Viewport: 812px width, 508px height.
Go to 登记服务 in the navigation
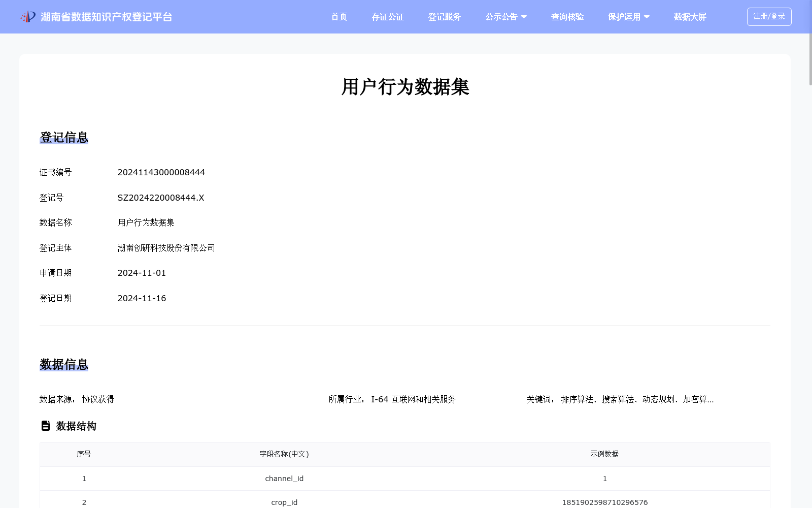(445, 17)
